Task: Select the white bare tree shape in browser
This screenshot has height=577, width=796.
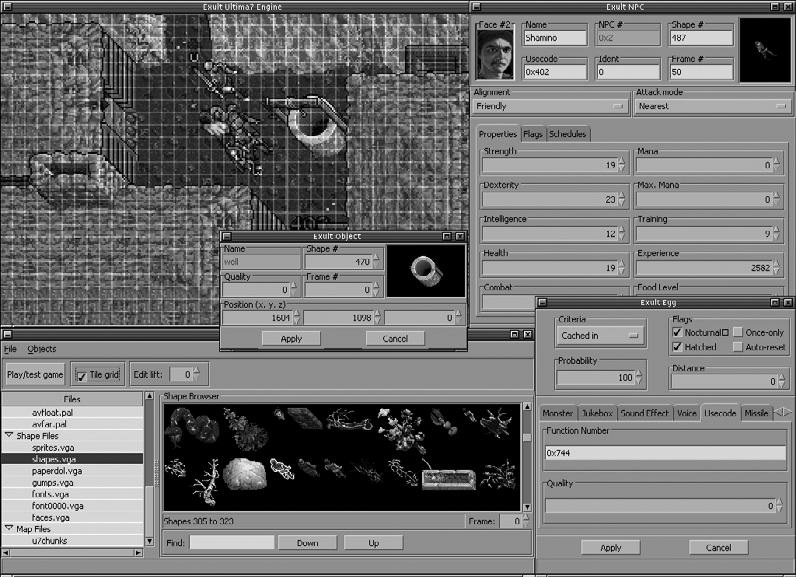Action: pyautogui.click(x=208, y=482)
